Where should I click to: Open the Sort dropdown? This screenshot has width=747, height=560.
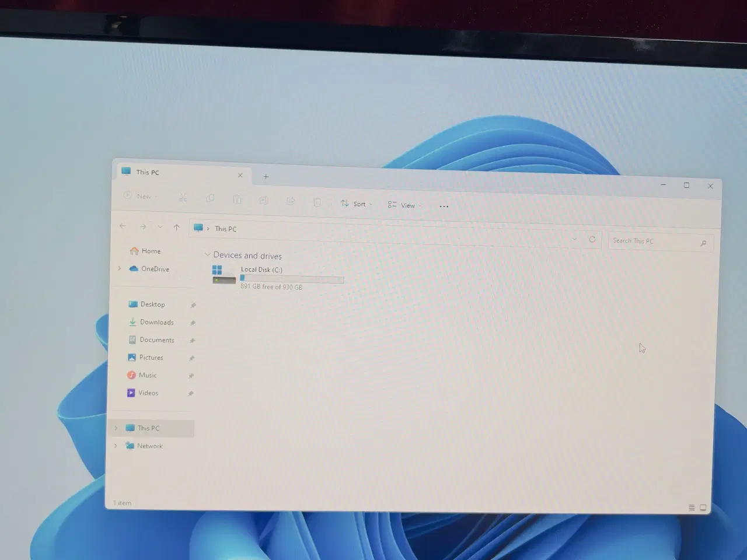click(357, 204)
